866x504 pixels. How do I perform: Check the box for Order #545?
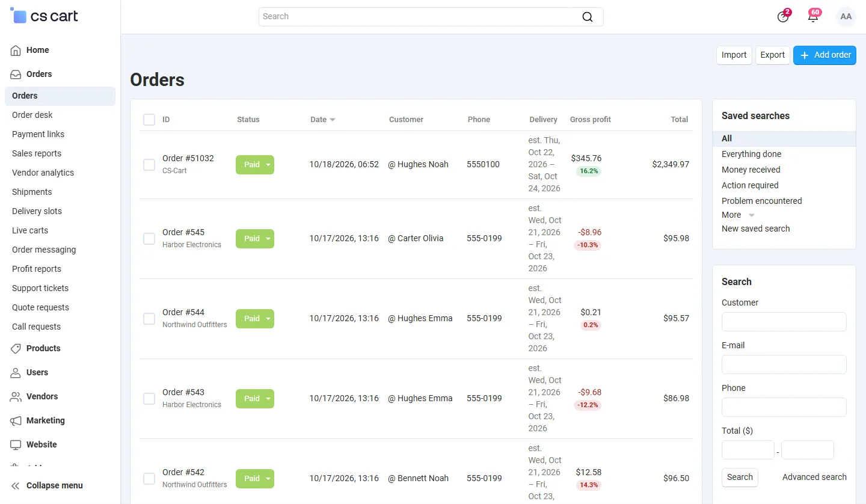tap(149, 239)
